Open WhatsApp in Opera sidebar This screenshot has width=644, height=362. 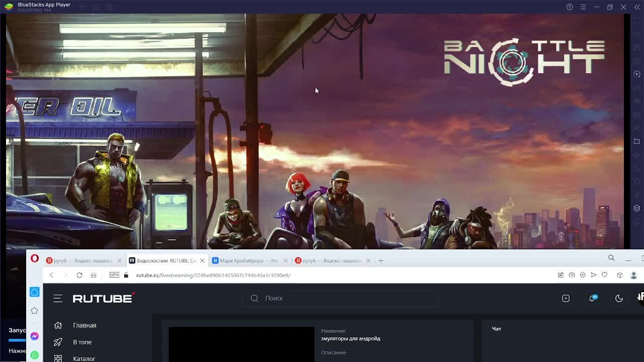point(35,355)
